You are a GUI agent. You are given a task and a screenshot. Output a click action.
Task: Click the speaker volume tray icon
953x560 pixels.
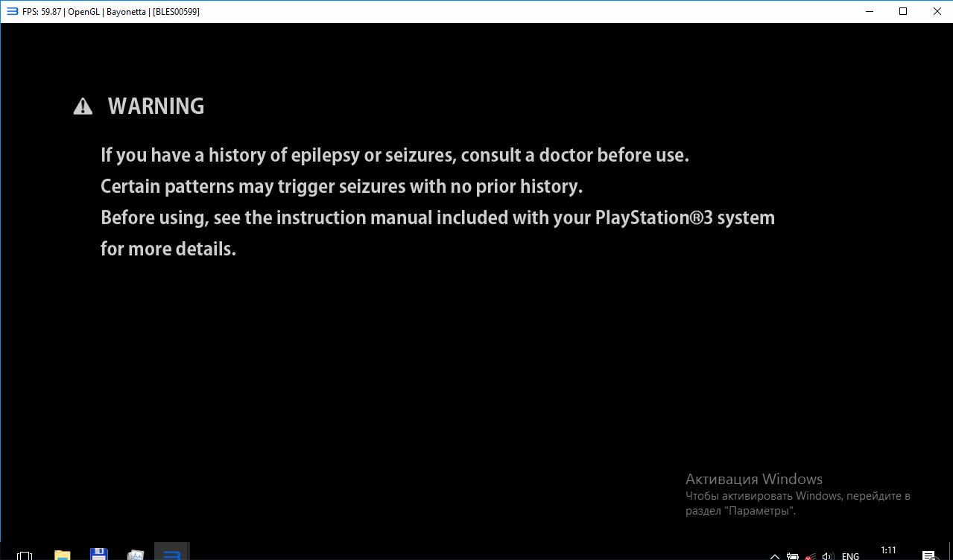pos(827,556)
